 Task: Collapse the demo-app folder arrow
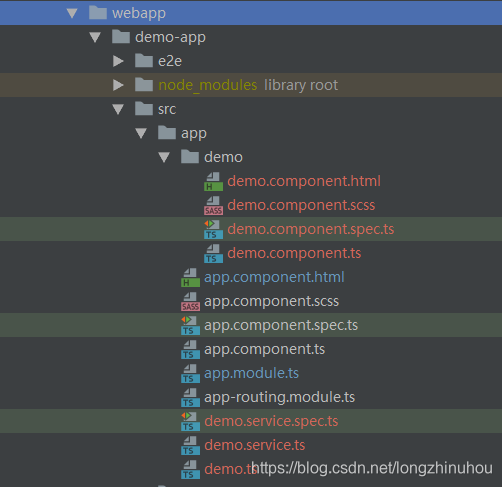[x=95, y=37]
